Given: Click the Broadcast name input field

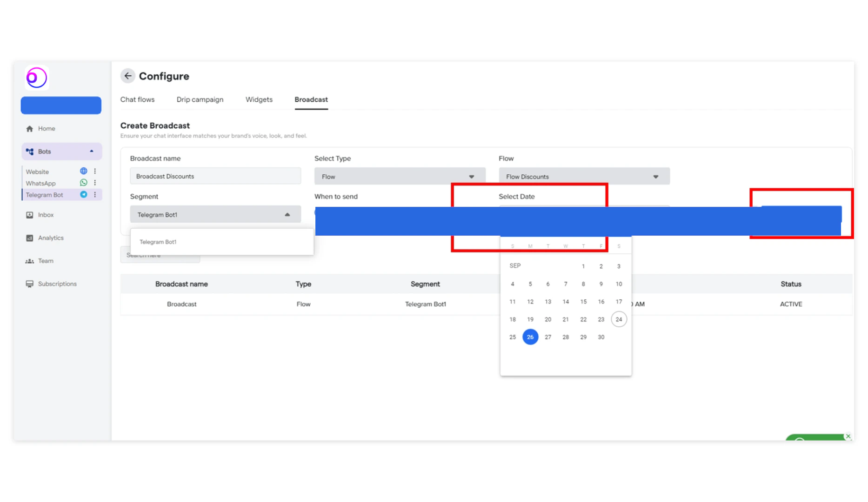Looking at the screenshot, I should tap(215, 176).
